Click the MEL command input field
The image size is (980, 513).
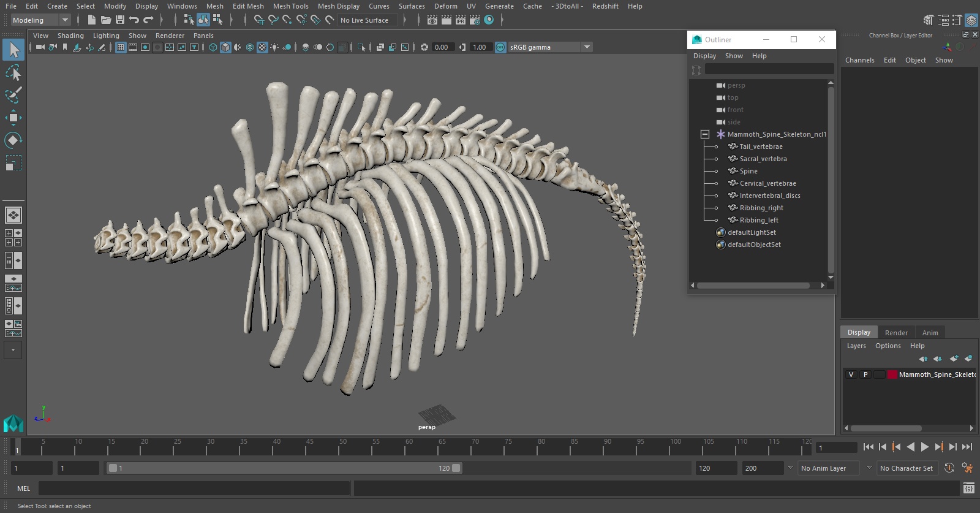coord(194,488)
